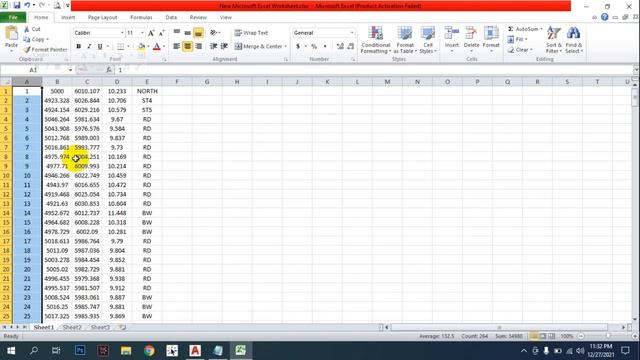Viewport: 640px width, 360px height.
Task: Expand the Copy dropdown arrow
Action: (47, 40)
